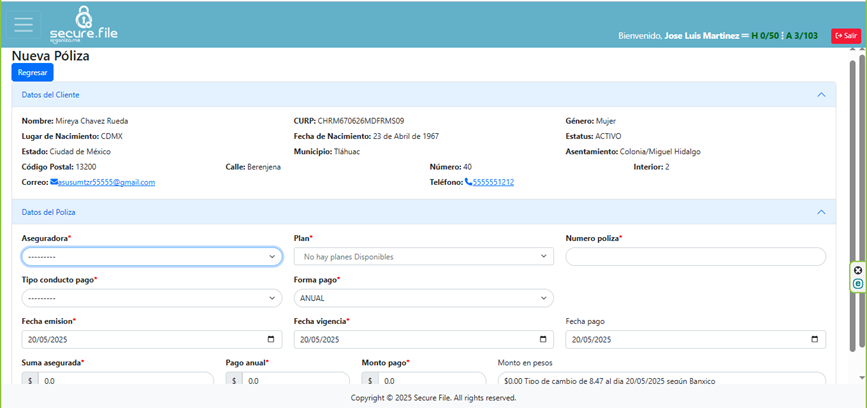867x408 pixels.
Task: Open the Plan dropdown
Action: coord(423,257)
